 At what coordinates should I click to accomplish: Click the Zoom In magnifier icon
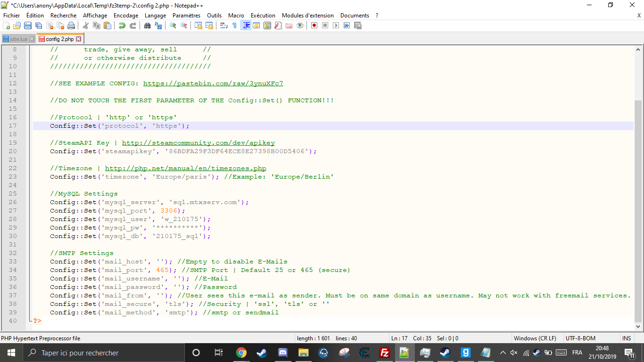[173, 25]
